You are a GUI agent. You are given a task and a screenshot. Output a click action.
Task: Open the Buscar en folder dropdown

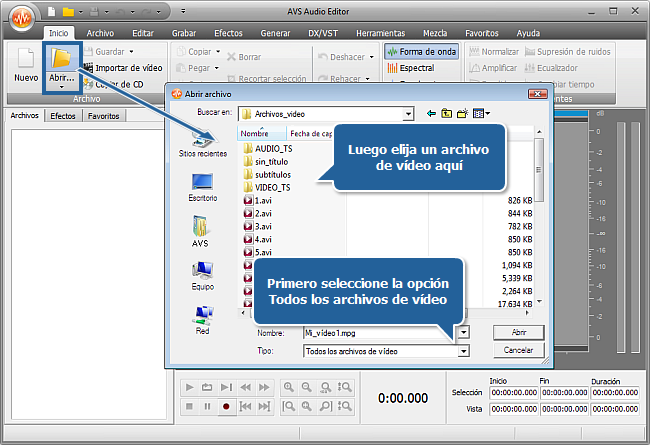(x=409, y=114)
